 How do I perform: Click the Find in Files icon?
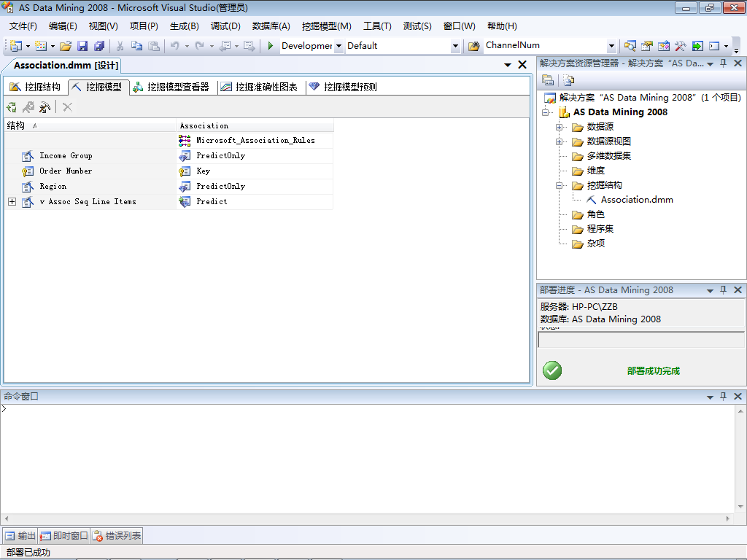(473, 46)
